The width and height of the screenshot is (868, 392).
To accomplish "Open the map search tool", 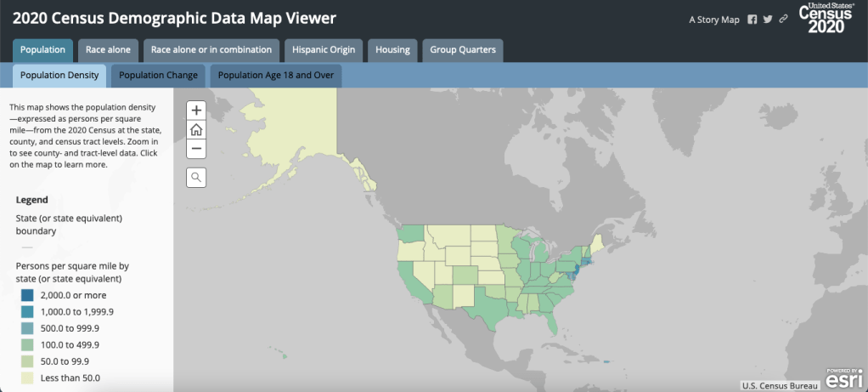I will [196, 177].
